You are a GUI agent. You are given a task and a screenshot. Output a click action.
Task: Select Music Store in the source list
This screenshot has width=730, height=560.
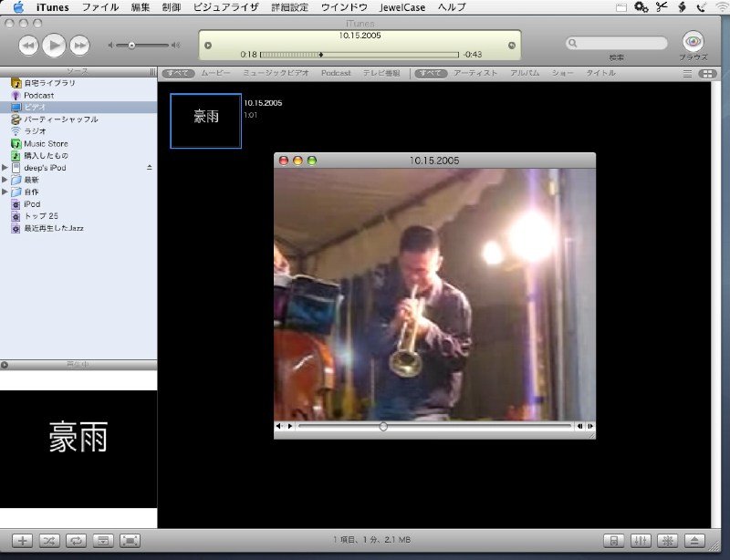point(46,143)
